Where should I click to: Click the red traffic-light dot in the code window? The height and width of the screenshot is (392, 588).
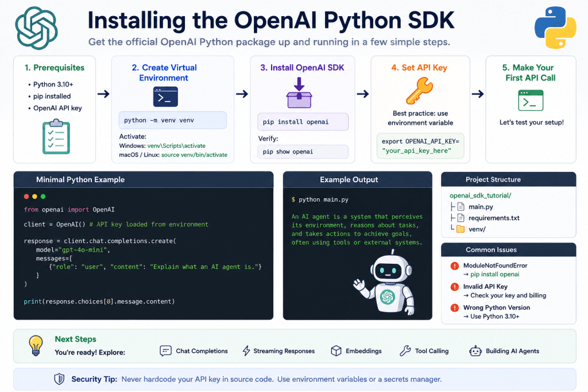point(26,197)
